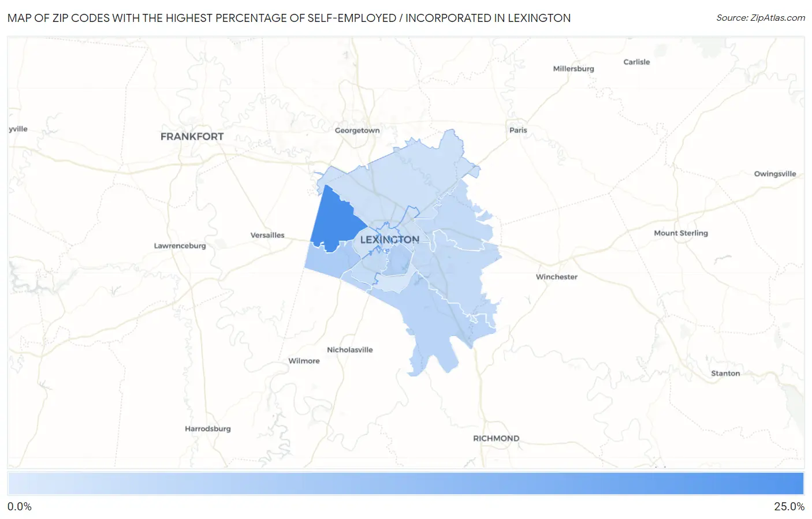This screenshot has width=812, height=519.
Task: Click the 25.0% legend maximum value
Action: coord(789,506)
